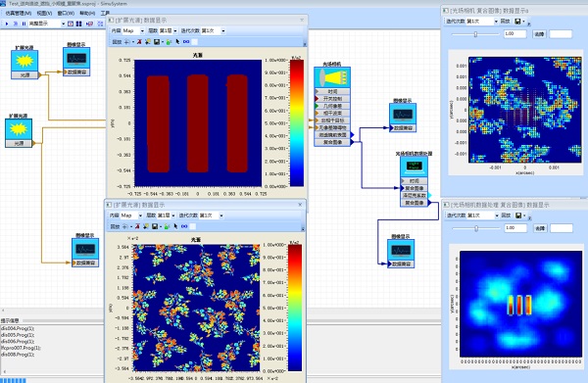This screenshot has height=383, width=588.
Task: Pause the simulation from the main toolbar
Action: pyautogui.click(x=24, y=24)
